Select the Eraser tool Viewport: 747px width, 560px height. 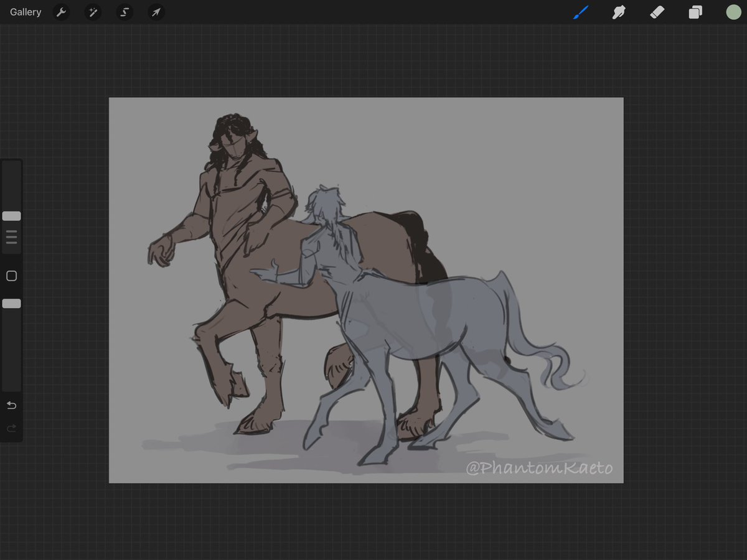pos(657,12)
